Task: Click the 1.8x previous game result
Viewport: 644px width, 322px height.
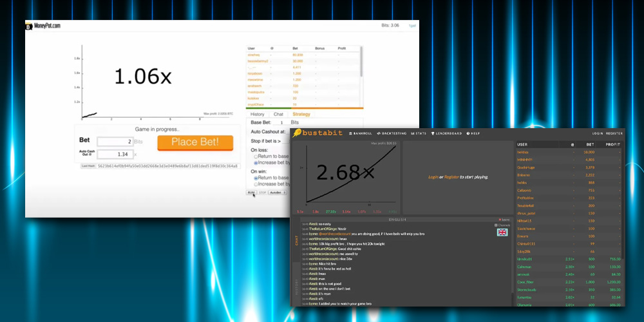Action: point(316,211)
